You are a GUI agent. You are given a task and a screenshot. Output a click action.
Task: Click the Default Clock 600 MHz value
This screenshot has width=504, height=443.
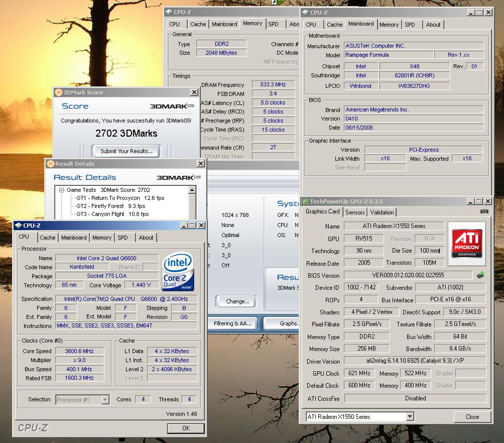359,385
